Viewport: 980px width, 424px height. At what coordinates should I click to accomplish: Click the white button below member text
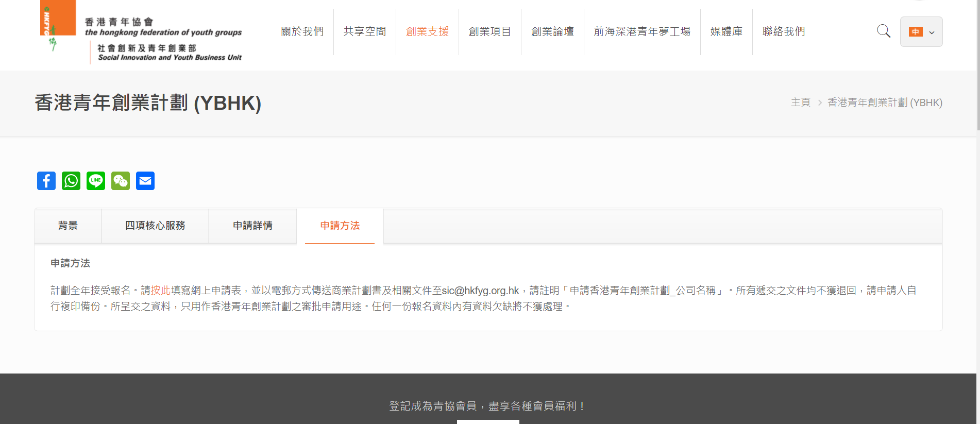click(x=488, y=422)
